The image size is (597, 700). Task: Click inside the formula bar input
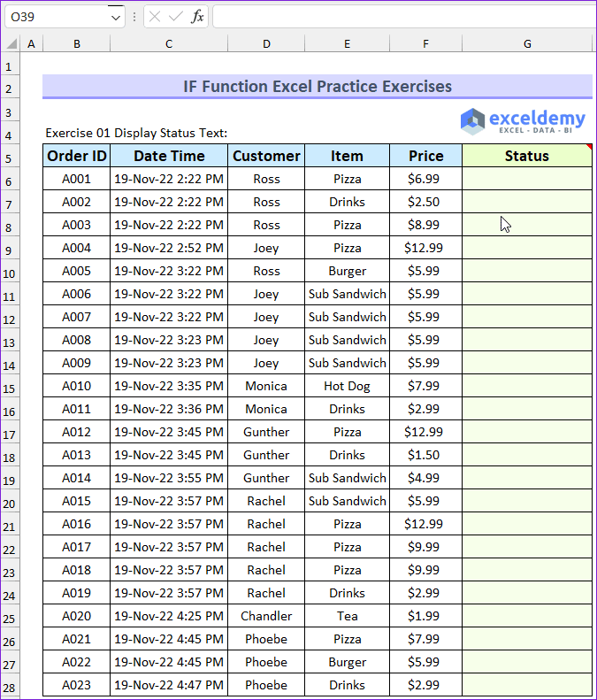tap(402, 16)
